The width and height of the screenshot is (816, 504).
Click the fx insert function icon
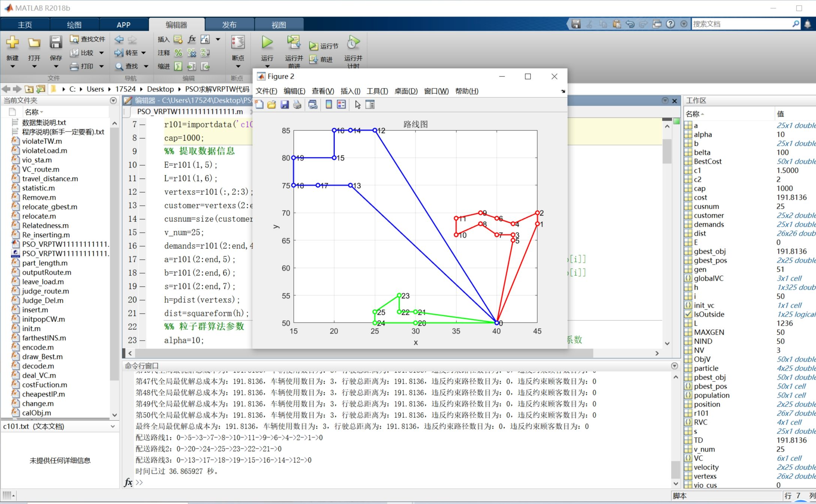[192, 39]
